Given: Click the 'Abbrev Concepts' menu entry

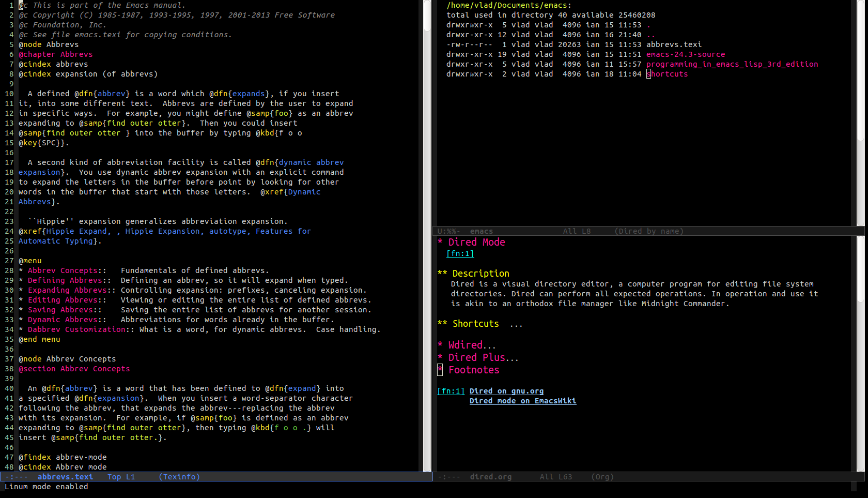Looking at the screenshot, I should coord(63,270).
